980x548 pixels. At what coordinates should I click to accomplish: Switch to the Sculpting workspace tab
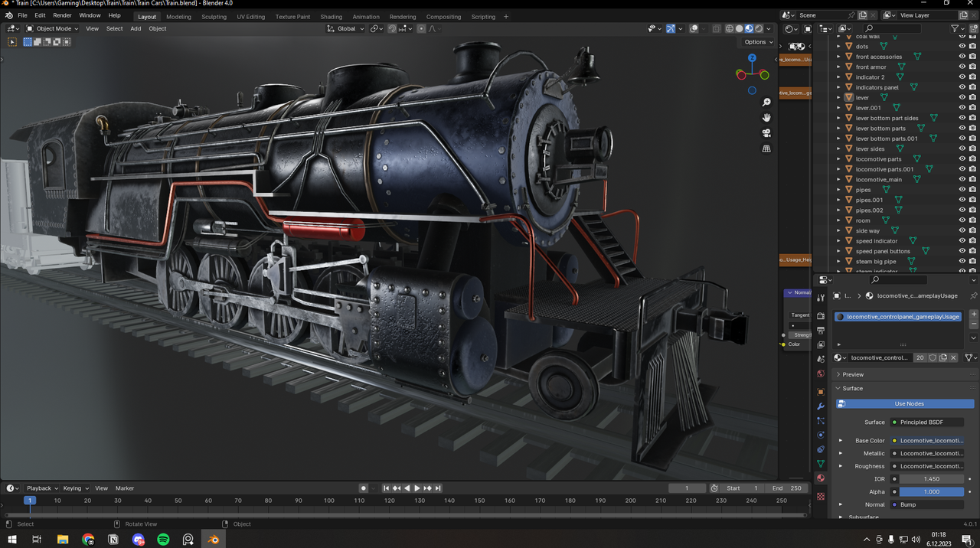[x=214, y=16]
